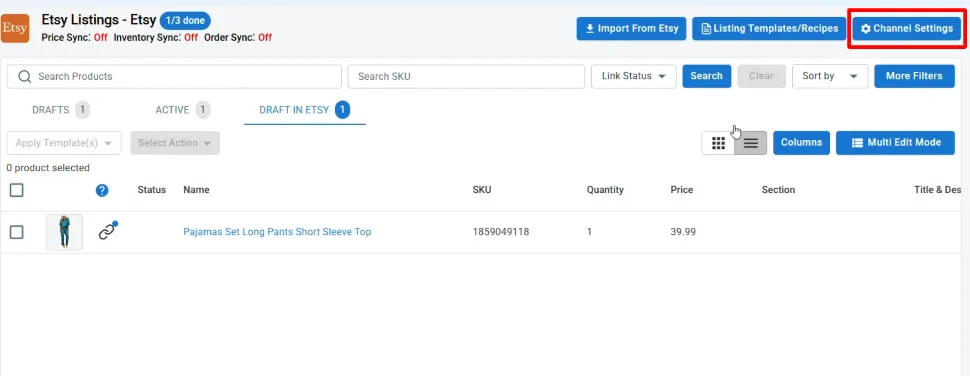The image size is (970, 376).
Task: Tick the checkbox for Pajamas Set row
Action: (x=17, y=233)
